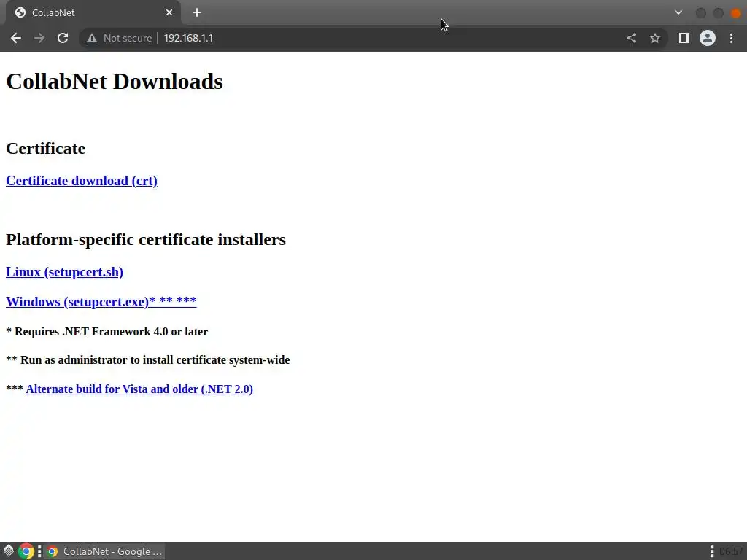Click the Not secure label text
Image resolution: width=747 pixels, height=560 pixels.
coord(128,38)
